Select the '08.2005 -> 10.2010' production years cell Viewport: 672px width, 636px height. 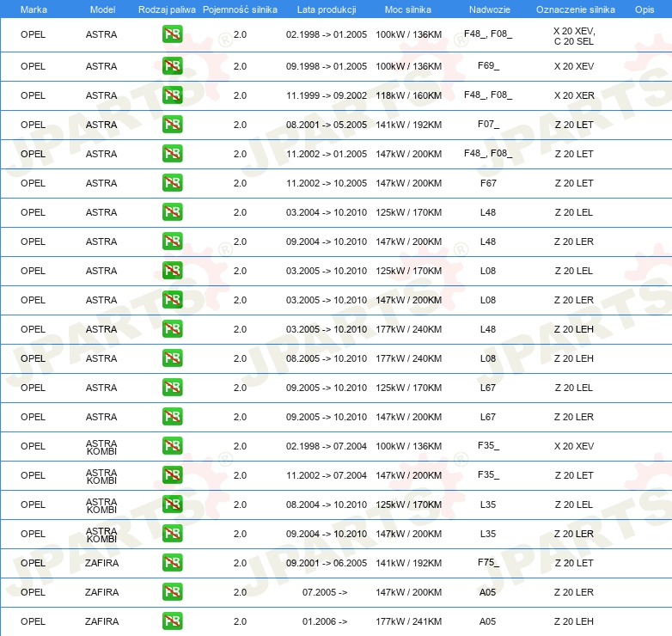[x=327, y=358]
